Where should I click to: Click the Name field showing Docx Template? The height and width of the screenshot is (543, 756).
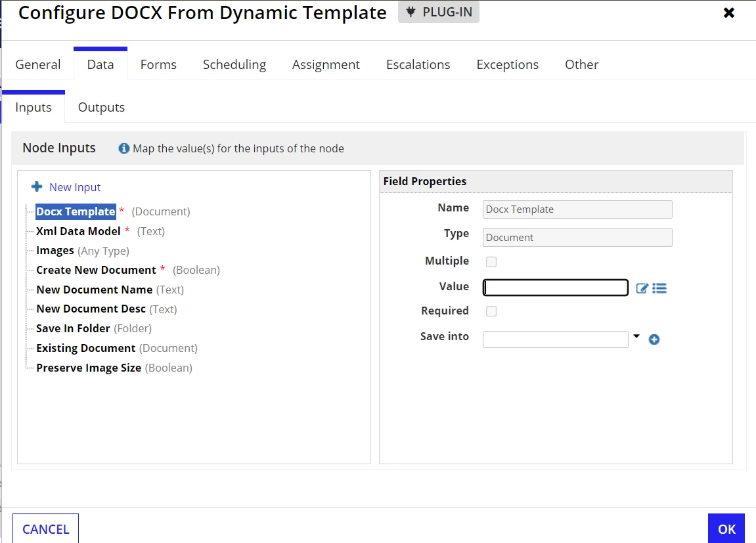point(577,209)
